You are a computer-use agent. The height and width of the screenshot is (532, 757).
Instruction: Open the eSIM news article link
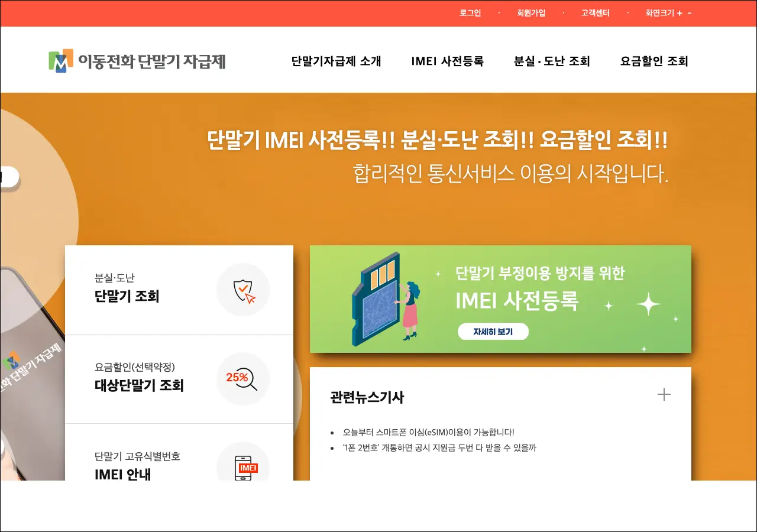click(x=424, y=432)
